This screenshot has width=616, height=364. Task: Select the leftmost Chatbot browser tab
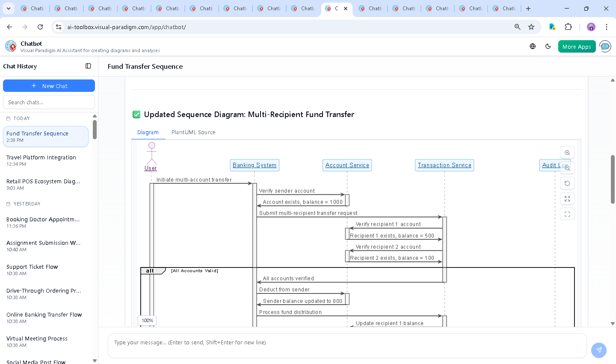[33, 8]
